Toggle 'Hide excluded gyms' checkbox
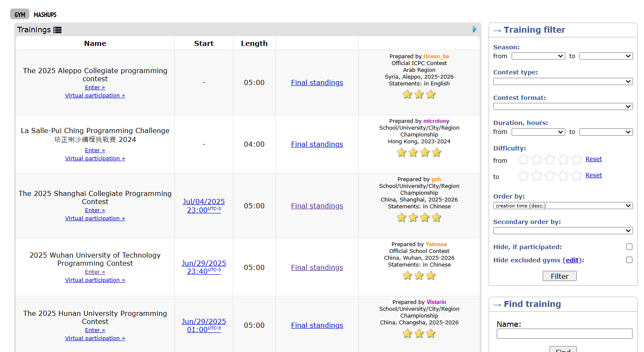This screenshot has height=352, width=644. pos(629,260)
